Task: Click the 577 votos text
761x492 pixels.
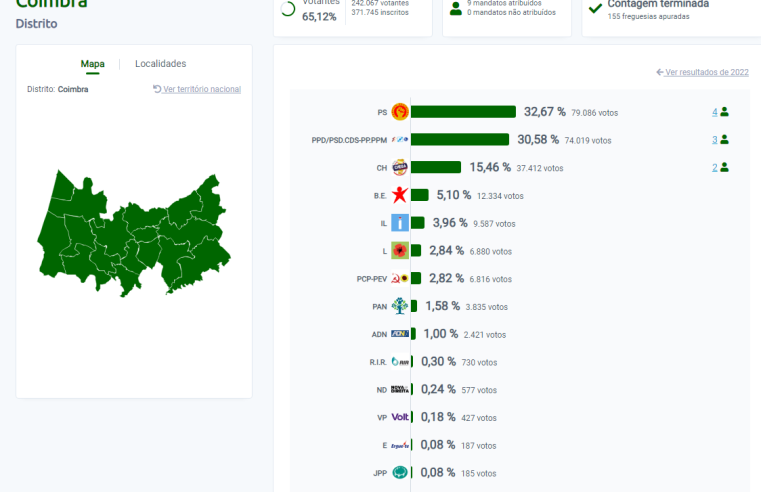Action: (x=479, y=390)
